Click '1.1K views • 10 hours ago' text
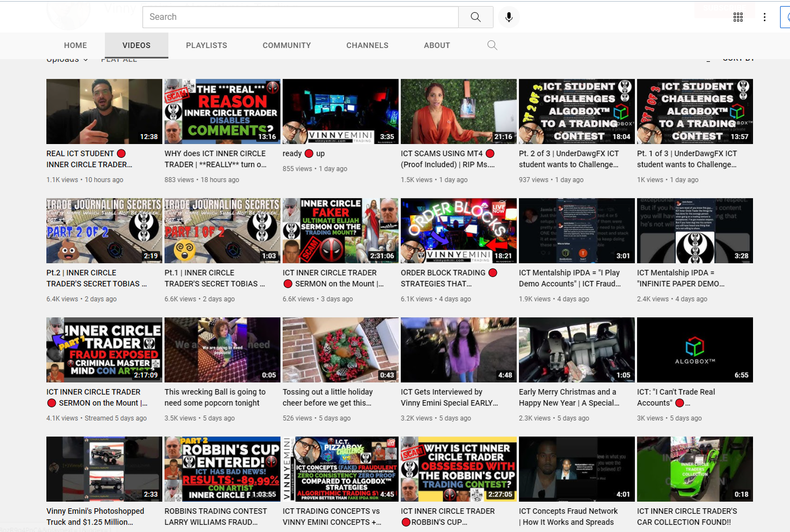This screenshot has width=790, height=532. pyautogui.click(x=85, y=180)
